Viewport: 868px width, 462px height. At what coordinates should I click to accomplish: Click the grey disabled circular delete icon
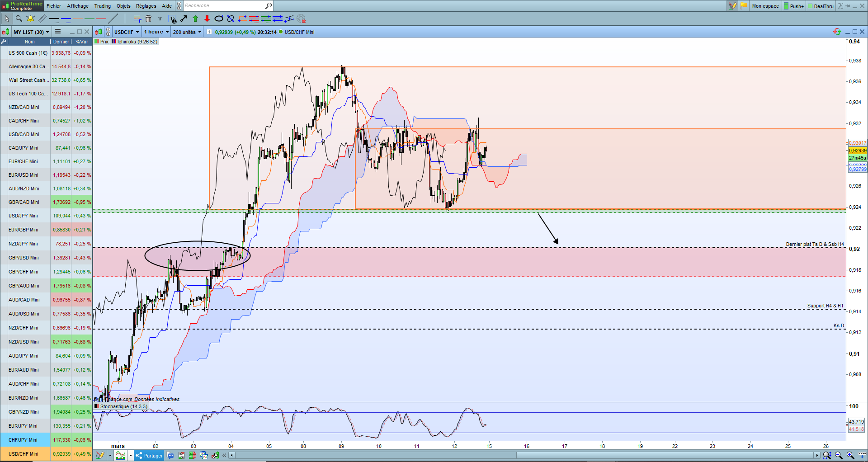click(x=301, y=19)
